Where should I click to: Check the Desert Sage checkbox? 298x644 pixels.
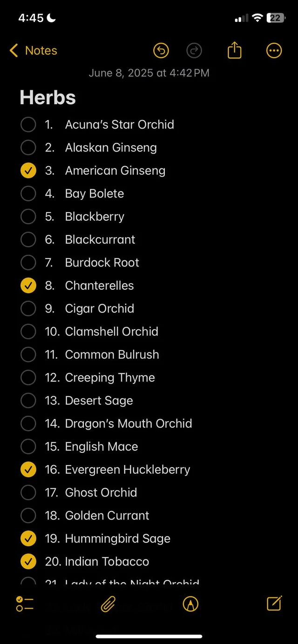click(28, 400)
